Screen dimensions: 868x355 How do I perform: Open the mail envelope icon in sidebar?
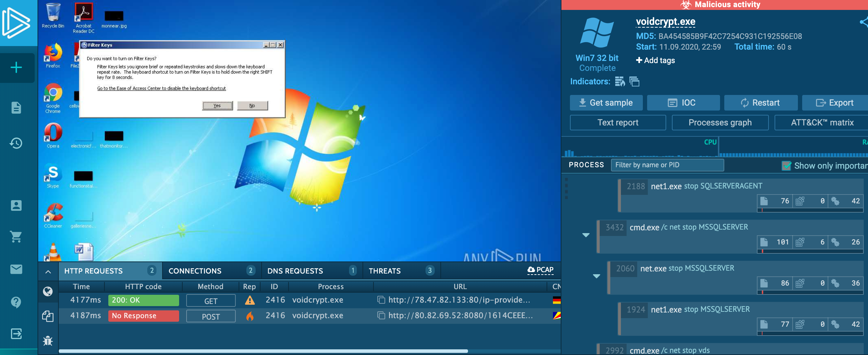[16, 269]
